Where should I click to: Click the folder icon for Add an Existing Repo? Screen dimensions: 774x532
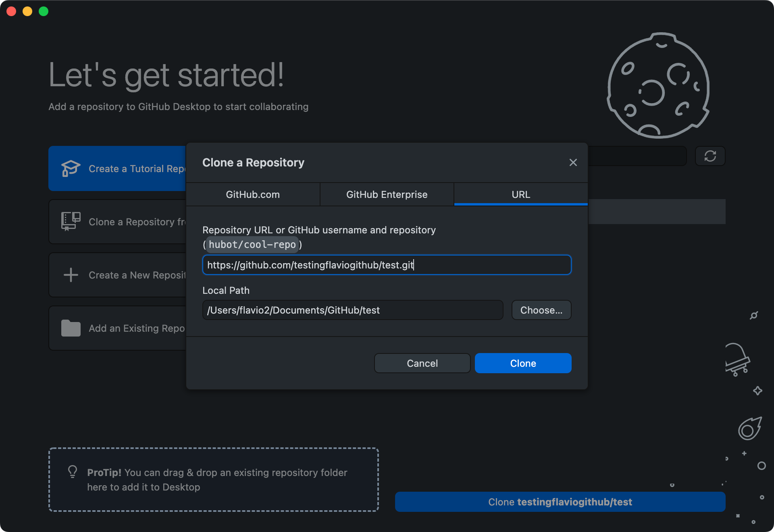[x=70, y=328]
